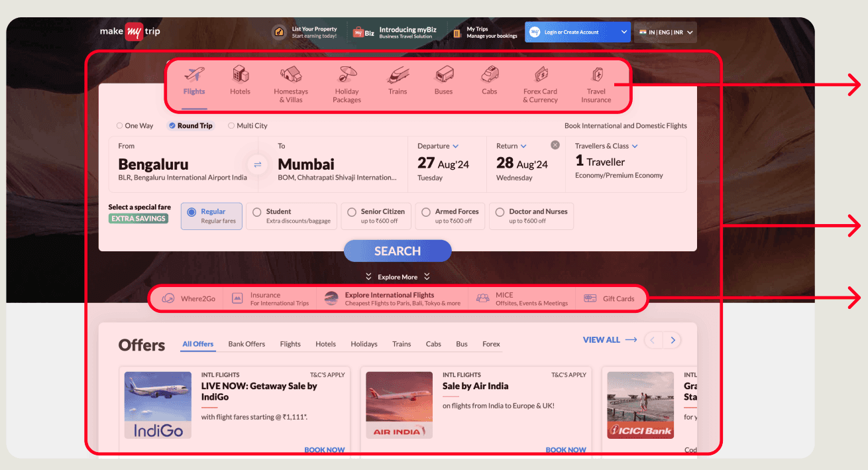Swap origin and destination cities
Screen dimensions: 868x470
(258, 164)
